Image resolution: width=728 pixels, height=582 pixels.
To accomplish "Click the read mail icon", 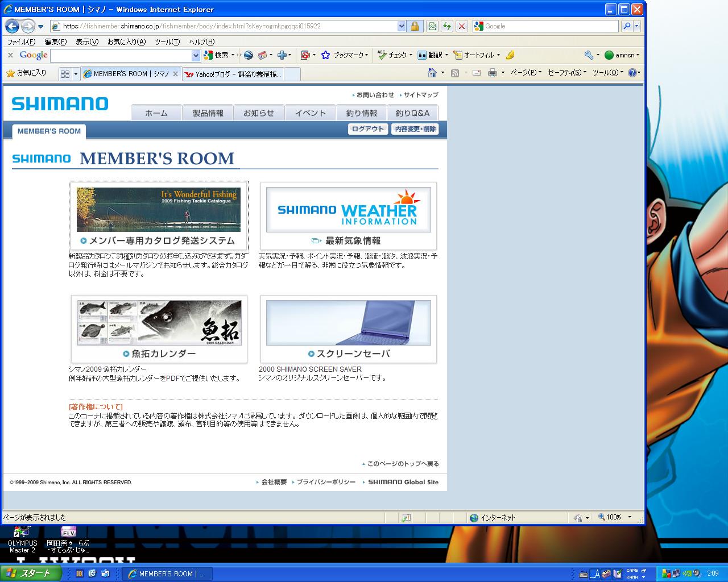I will point(477,73).
